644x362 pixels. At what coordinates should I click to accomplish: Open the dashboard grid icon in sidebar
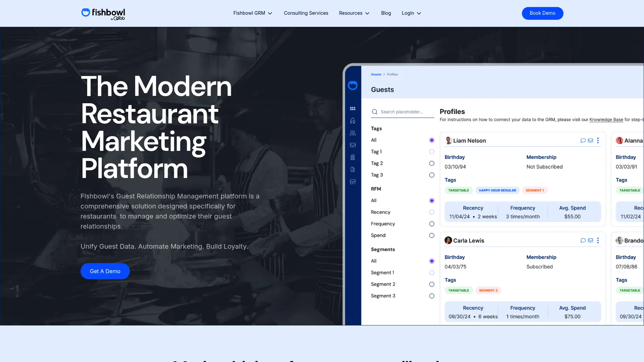353,109
